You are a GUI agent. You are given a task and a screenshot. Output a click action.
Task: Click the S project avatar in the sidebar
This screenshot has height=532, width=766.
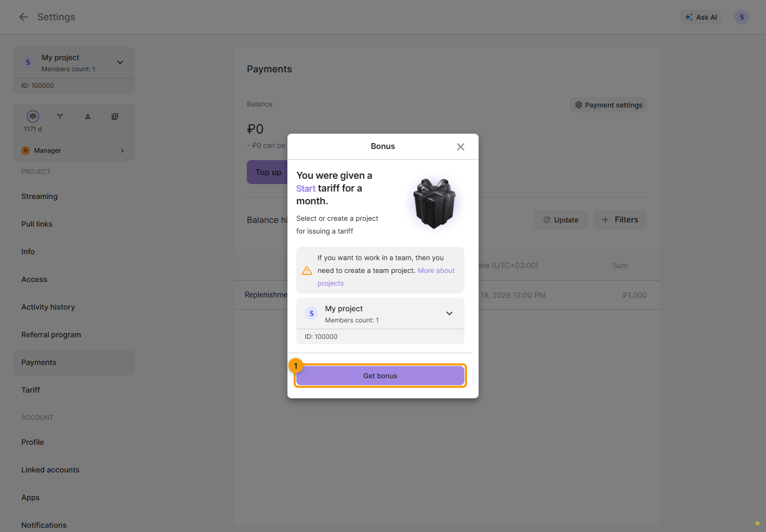click(x=28, y=62)
